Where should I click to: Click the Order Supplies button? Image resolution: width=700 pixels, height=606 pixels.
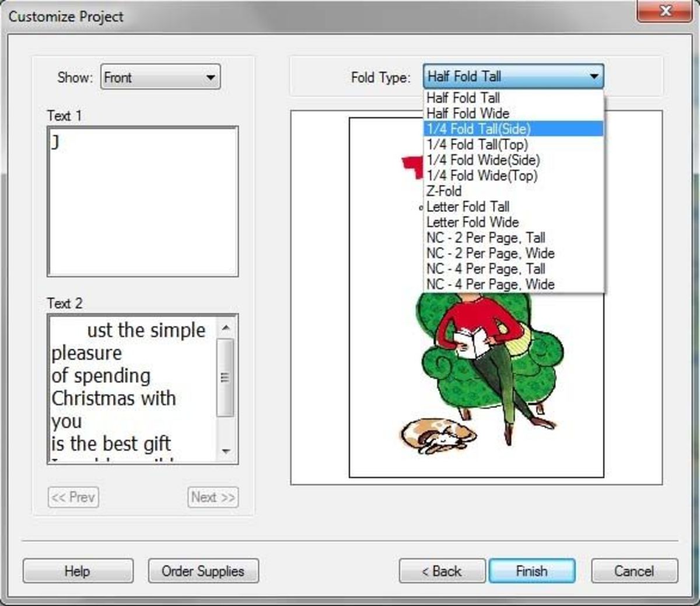[202, 571]
